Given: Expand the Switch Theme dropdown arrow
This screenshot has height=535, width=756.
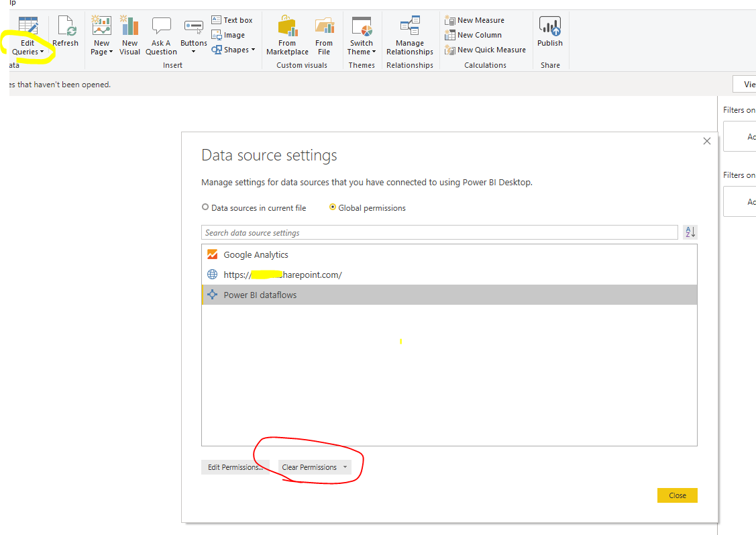Looking at the screenshot, I should point(374,52).
